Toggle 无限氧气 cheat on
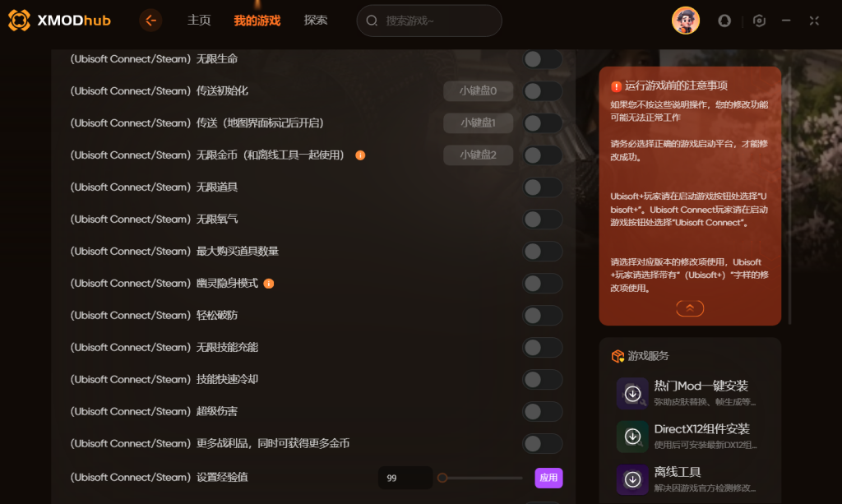 543,219
